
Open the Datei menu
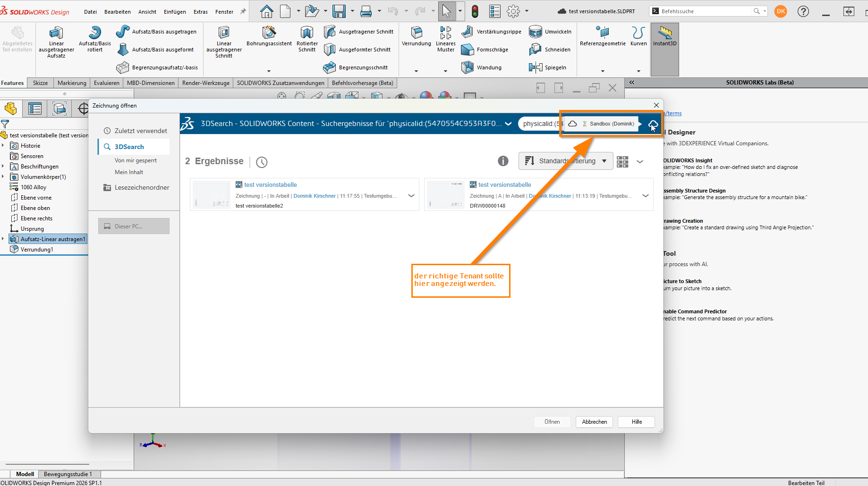pos(90,12)
